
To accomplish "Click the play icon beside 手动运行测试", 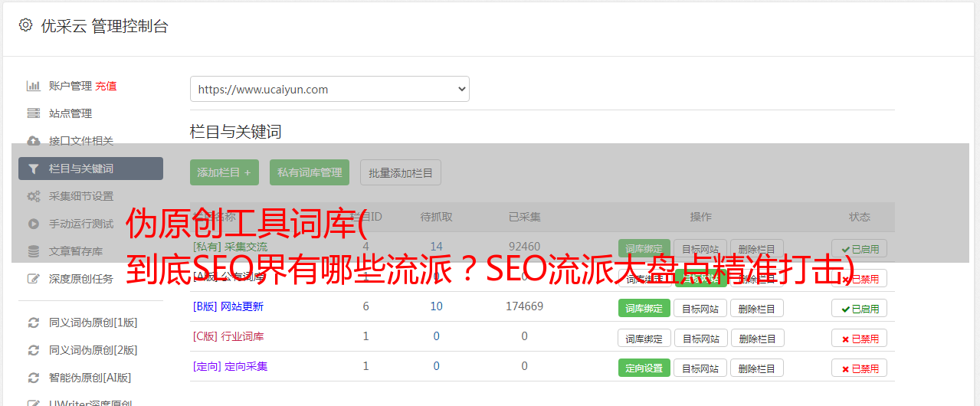I will click(x=33, y=224).
